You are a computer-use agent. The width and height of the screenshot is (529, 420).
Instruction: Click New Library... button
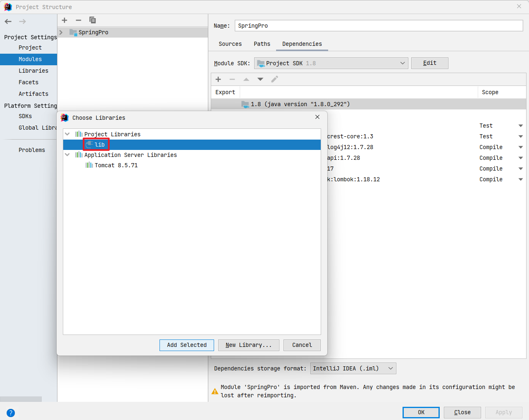(249, 345)
